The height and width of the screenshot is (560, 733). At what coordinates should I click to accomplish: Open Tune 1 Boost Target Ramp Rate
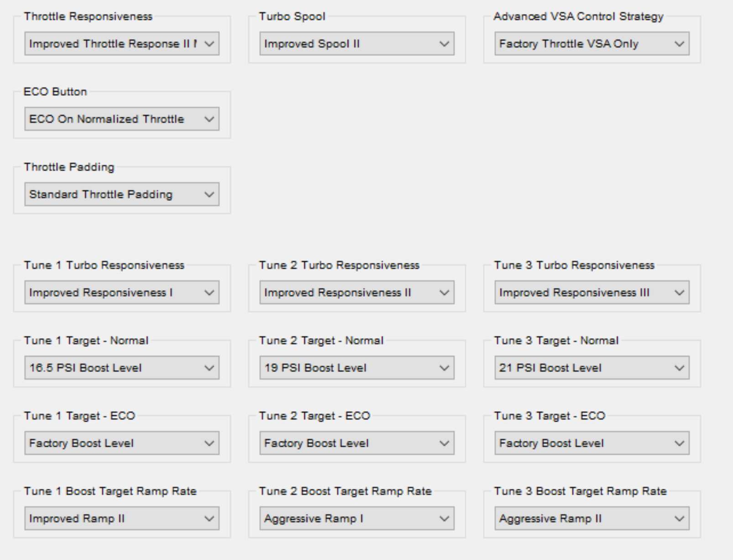122,518
